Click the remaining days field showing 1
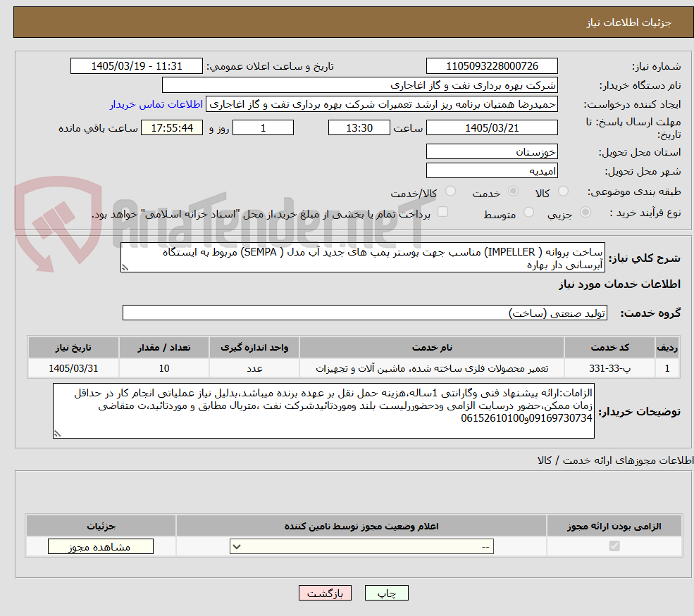Viewport: 694px width, 616px height. pyautogui.click(x=263, y=128)
